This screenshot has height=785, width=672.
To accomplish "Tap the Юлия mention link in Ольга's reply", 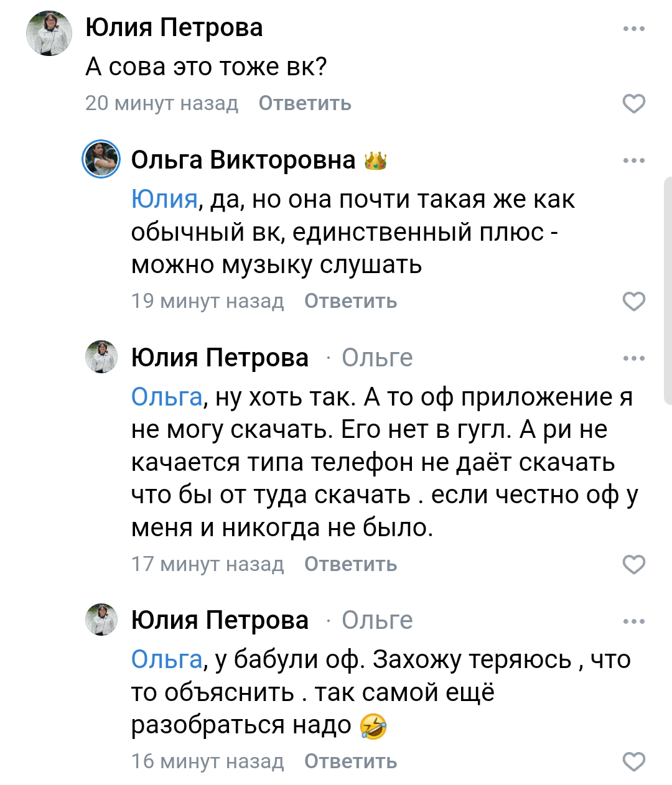I will [164, 199].
